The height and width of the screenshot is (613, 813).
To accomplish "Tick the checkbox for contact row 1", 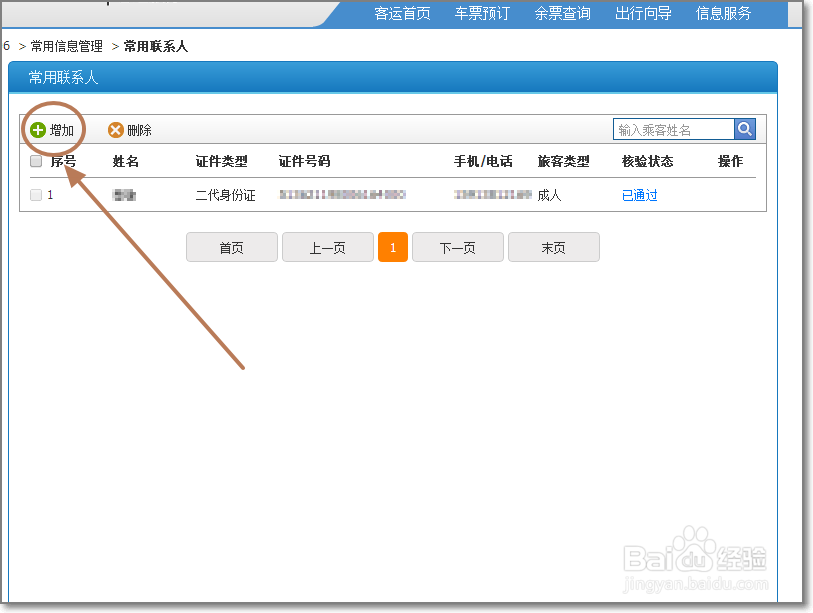I will (x=36, y=194).
